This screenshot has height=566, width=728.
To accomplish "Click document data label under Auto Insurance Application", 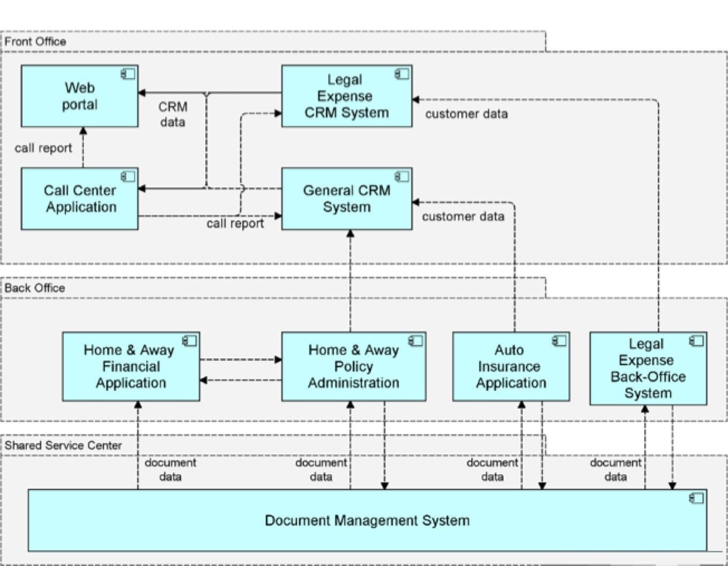I will [x=492, y=470].
